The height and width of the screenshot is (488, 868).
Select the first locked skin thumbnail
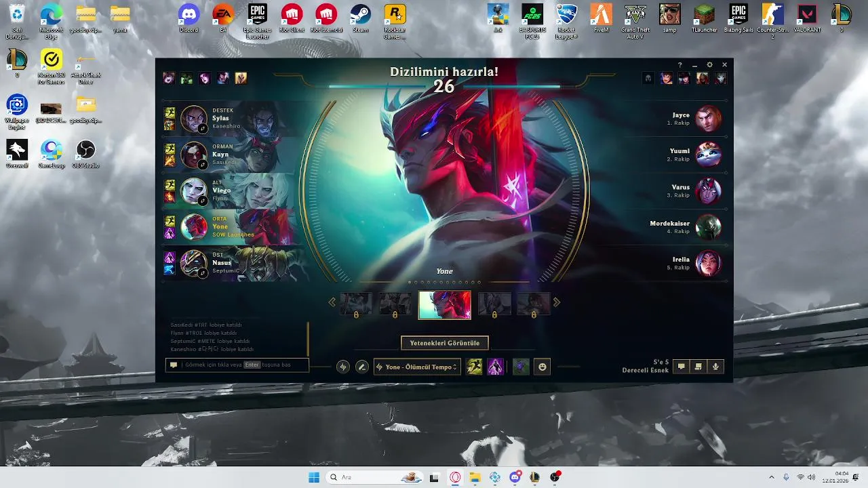356,304
